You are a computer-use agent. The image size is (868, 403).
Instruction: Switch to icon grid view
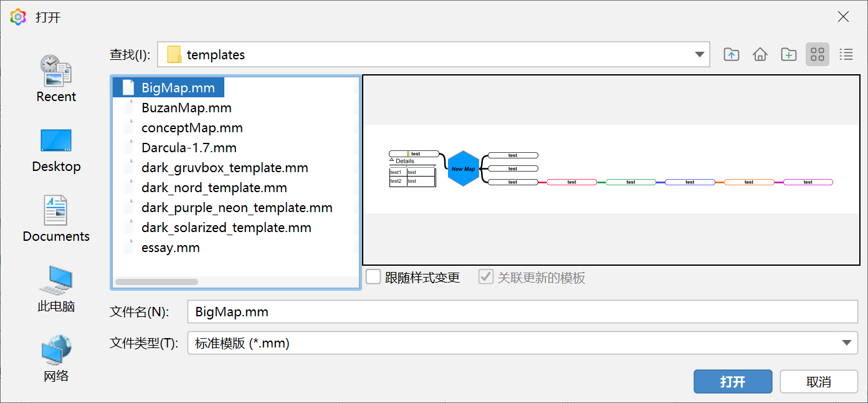click(818, 54)
